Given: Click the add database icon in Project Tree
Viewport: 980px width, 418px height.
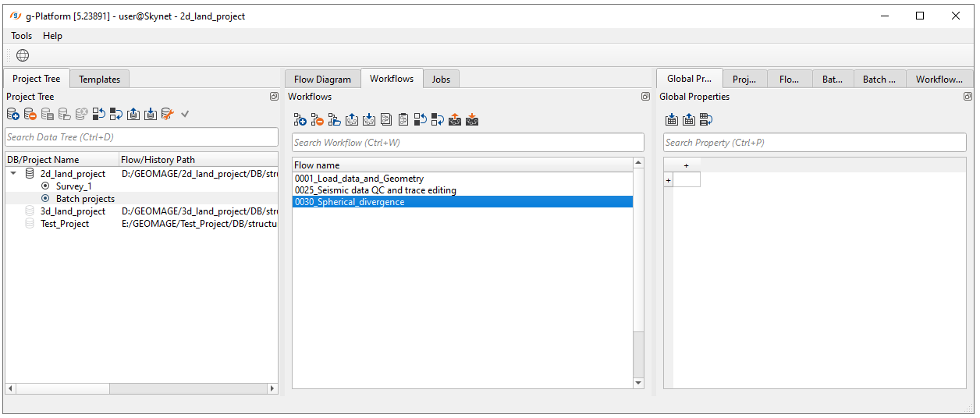Looking at the screenshot, I should [13, 115].
